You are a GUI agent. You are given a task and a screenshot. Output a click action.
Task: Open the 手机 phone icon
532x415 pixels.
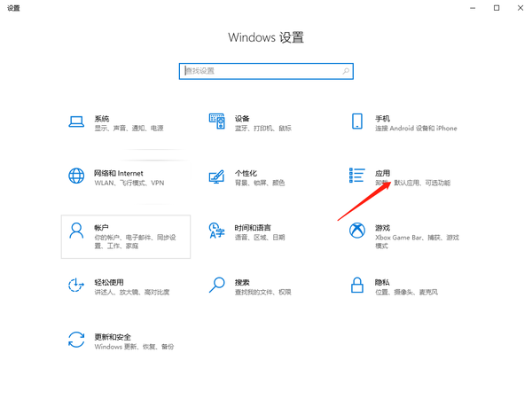tap(357, 121)
